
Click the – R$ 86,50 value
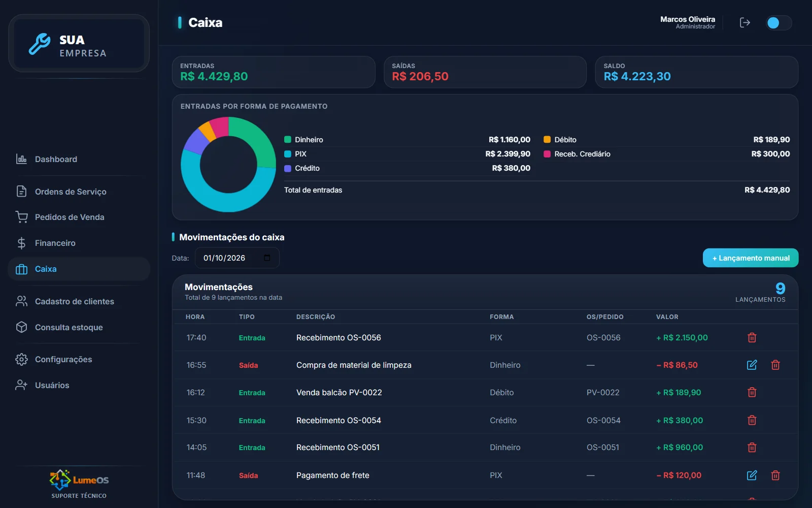pyautogui.click(x=676, y=365)
